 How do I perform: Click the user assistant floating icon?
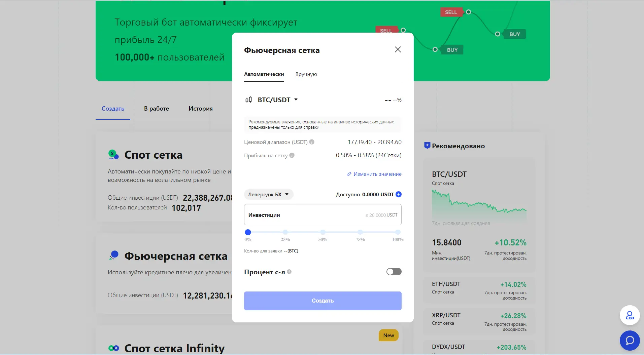pyautogui.click(x=630, y=315)
